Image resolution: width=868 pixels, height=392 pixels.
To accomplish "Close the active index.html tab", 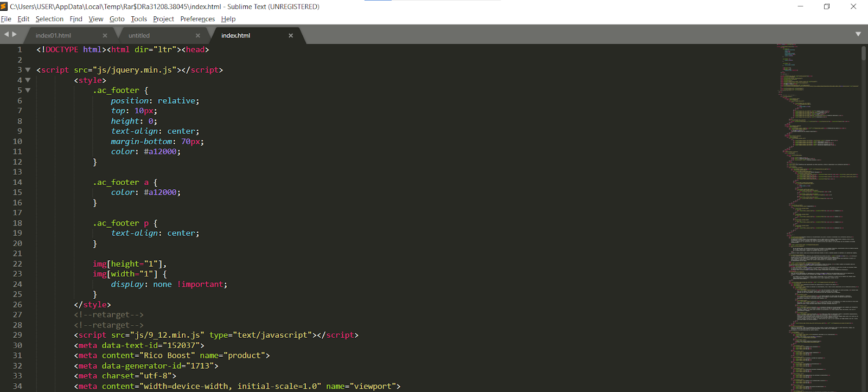I will click(291, 36).
